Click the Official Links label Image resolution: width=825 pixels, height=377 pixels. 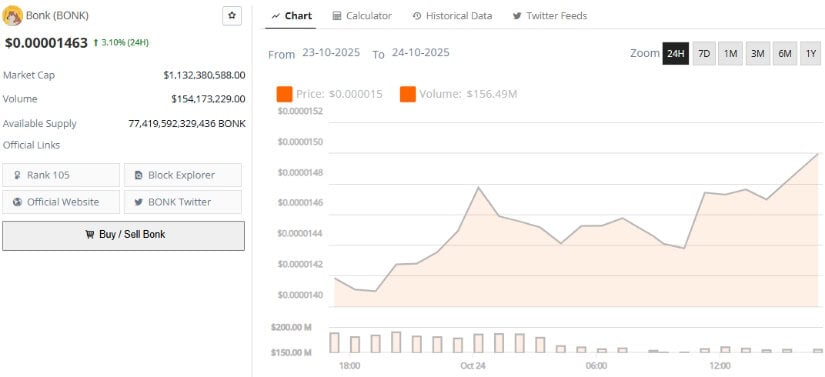[32, 145]
